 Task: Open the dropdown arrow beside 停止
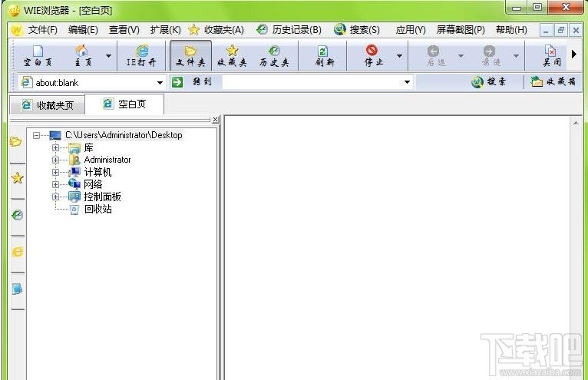(x=399, y=56)
